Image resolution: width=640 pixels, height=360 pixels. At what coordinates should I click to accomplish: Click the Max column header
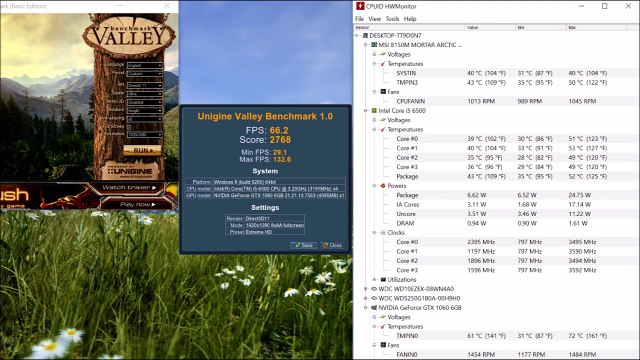click(596, 27)
